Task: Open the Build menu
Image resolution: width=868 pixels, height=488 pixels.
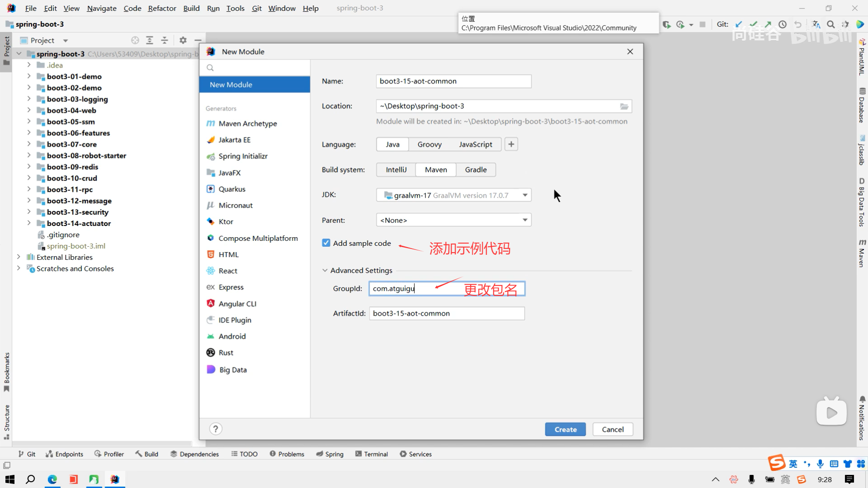Action: (191, 8)
